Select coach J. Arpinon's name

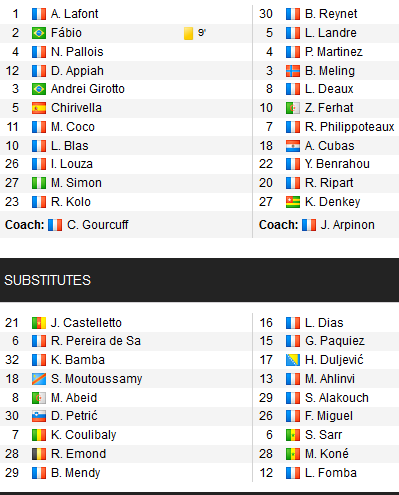(348, 225)
